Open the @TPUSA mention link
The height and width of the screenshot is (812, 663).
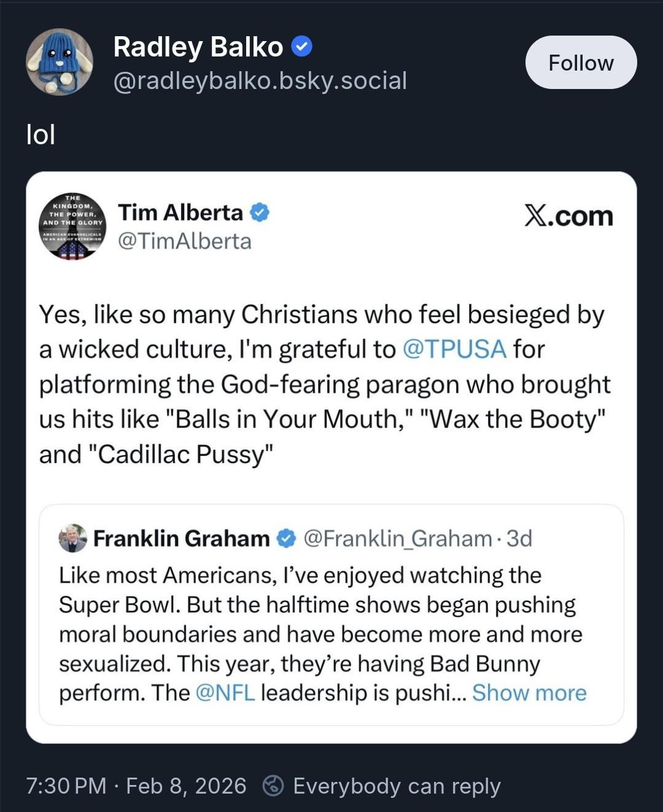(454, 349)
